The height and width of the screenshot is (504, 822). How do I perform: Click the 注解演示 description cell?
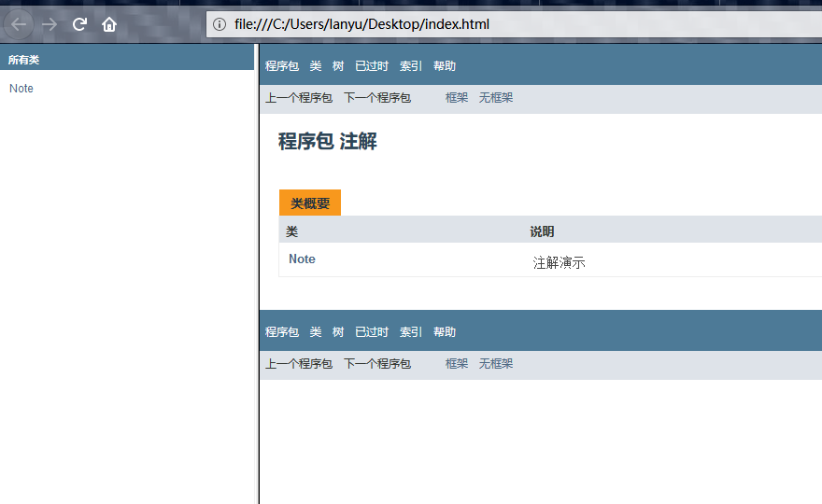tap(559, 262)
